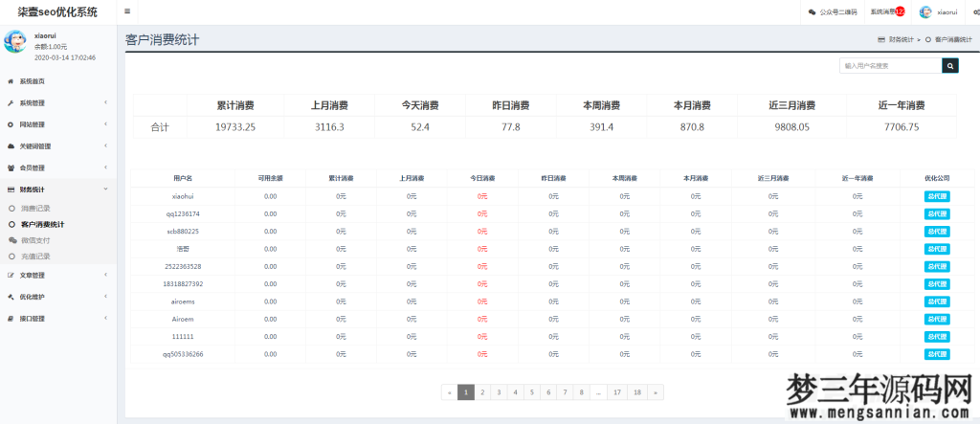This screenshot has width=980, height=424.
Task: Click the circle icon of 网站管理
Action: coord(11,124)
